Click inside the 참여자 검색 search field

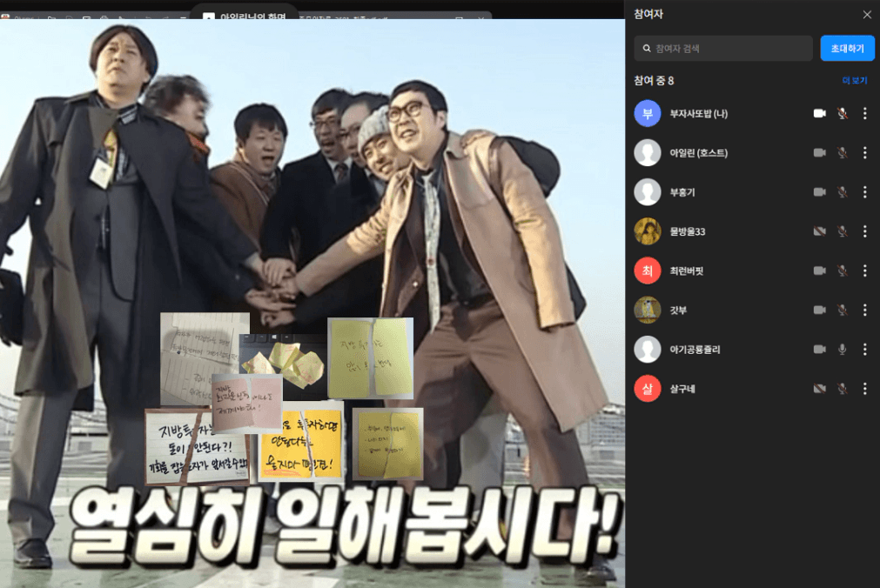(x=722, y=48)
